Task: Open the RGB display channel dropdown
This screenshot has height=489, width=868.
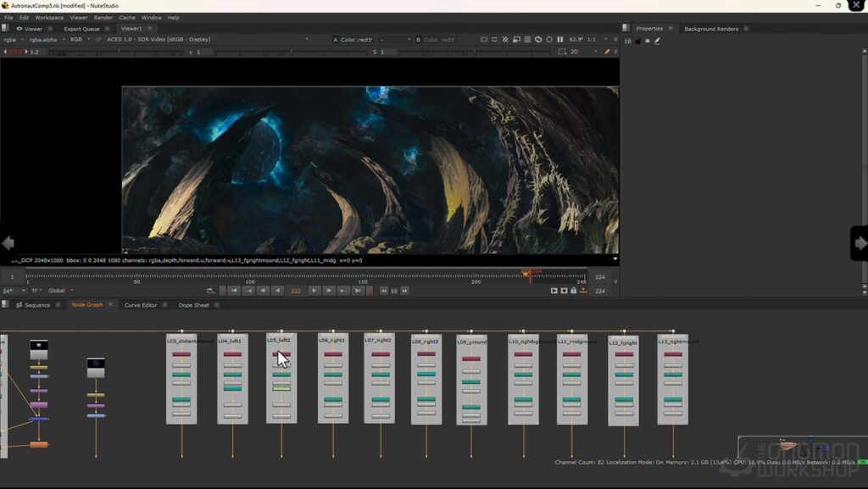Action: 80,39
